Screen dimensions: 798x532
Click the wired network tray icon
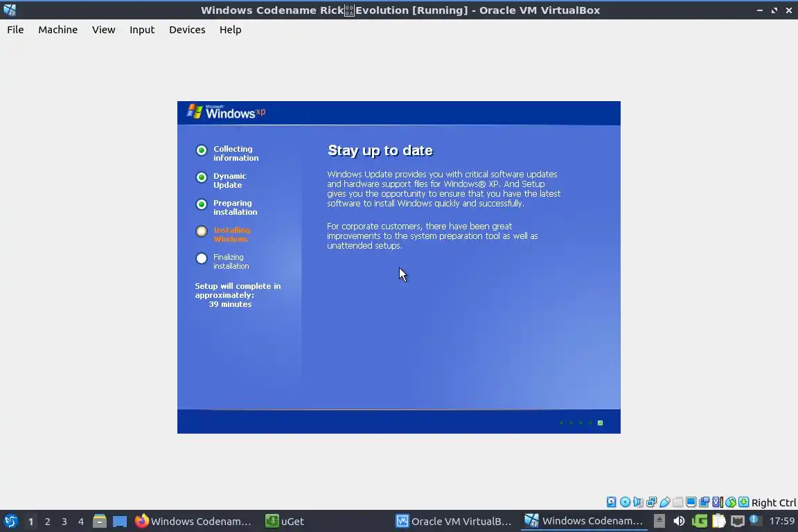click(x=738, y=521)
